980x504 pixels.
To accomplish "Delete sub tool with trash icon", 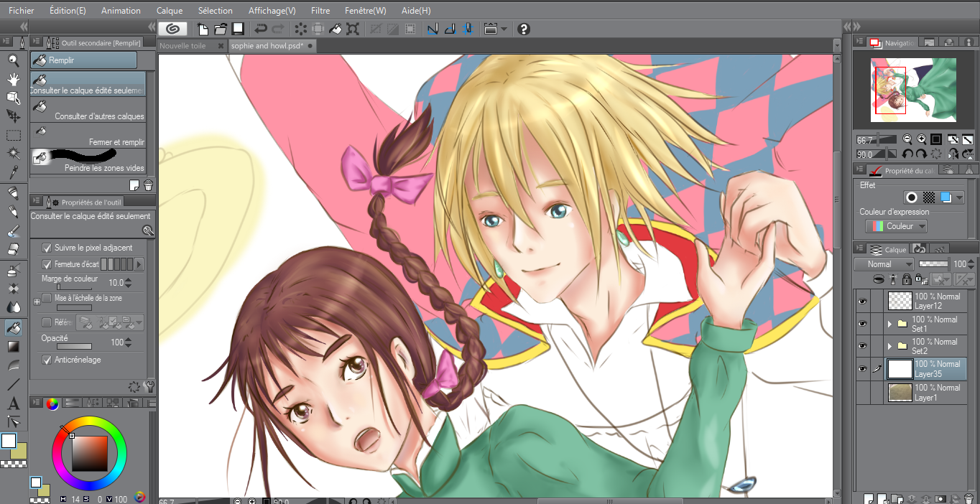I will pyautogui.click(x=148, y=185).
